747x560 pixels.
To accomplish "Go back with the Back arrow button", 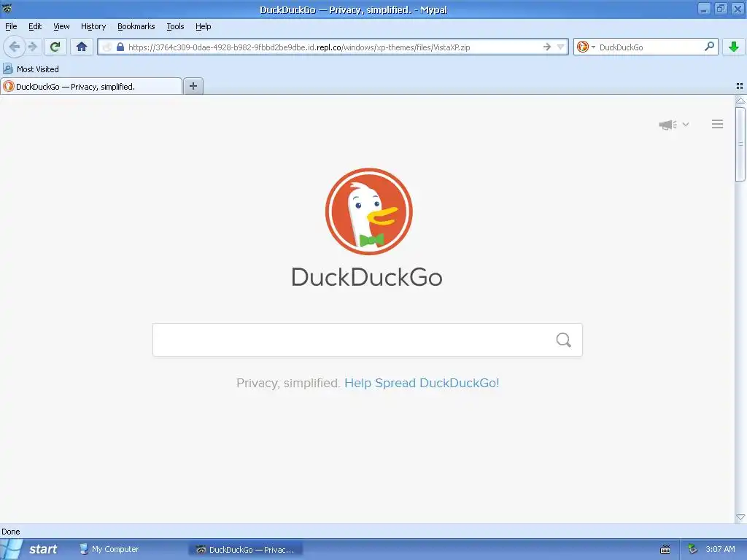I will click(14, 47).
